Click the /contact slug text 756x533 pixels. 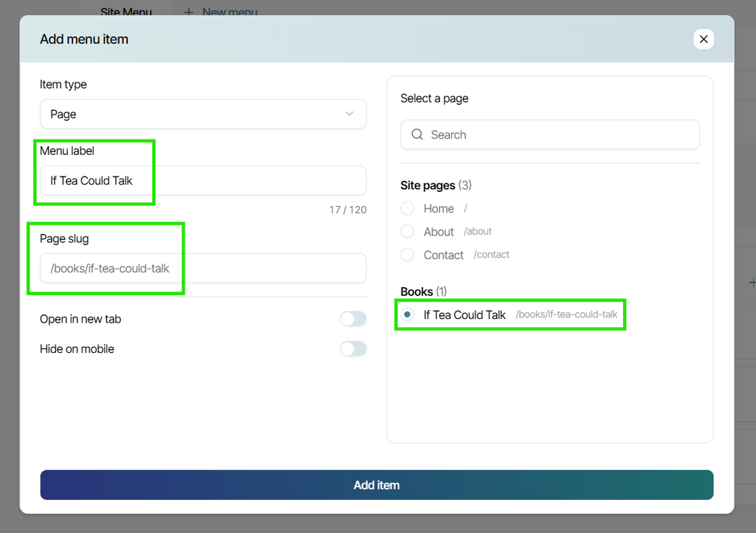[x=491, y=255]
